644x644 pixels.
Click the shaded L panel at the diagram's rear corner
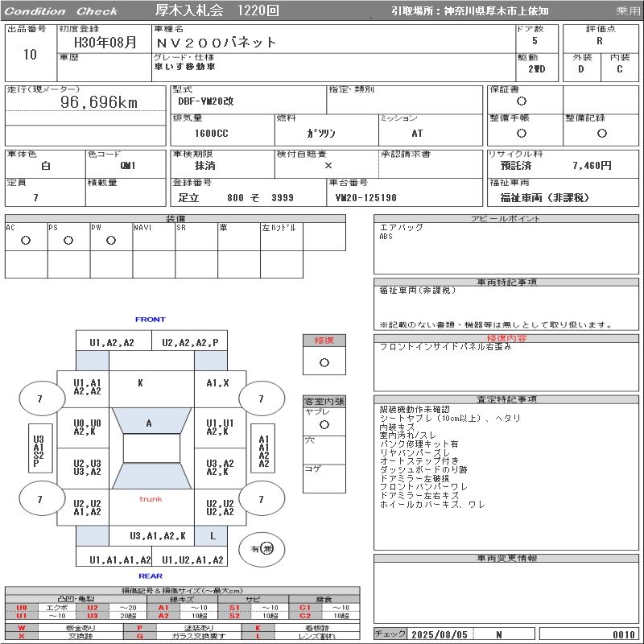[213, 535]
